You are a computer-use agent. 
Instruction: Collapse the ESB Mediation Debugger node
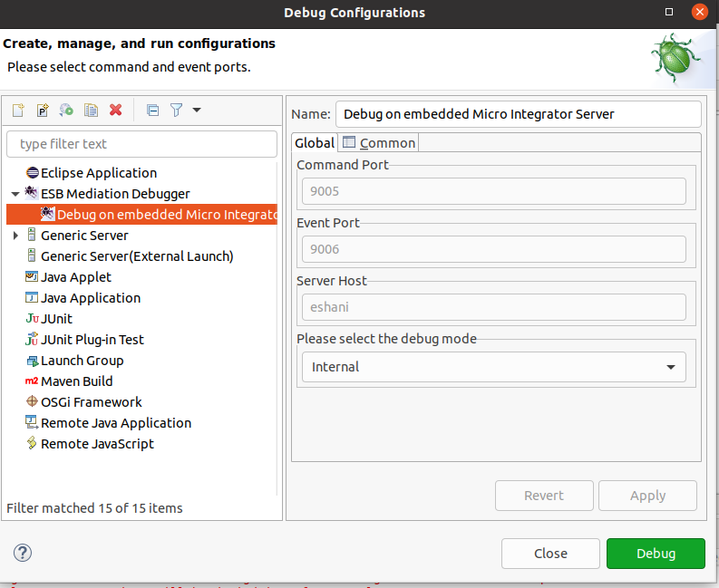point(15,194)
